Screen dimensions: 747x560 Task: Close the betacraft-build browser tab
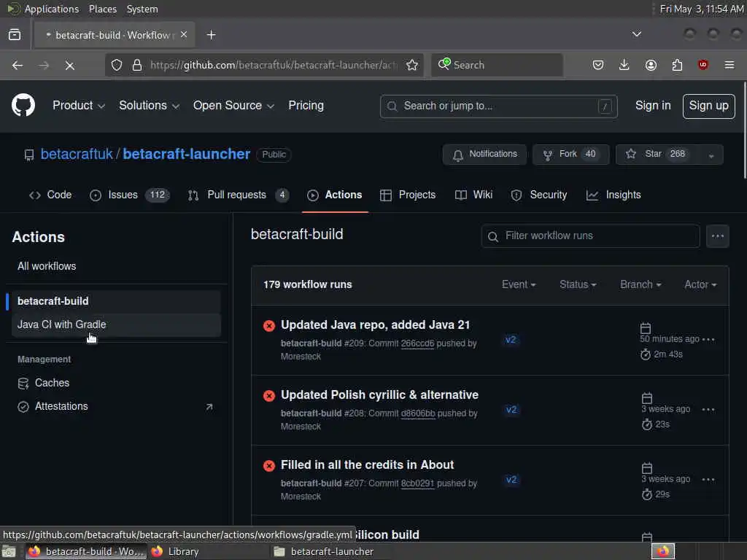point(184,35)
